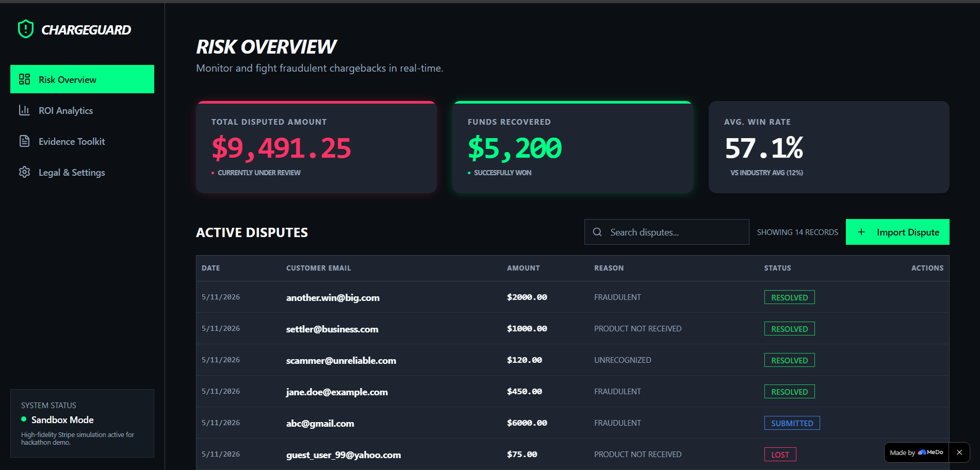Click the Customer Email column header
This screenshot has height=470, width=980.
[318, 268]
